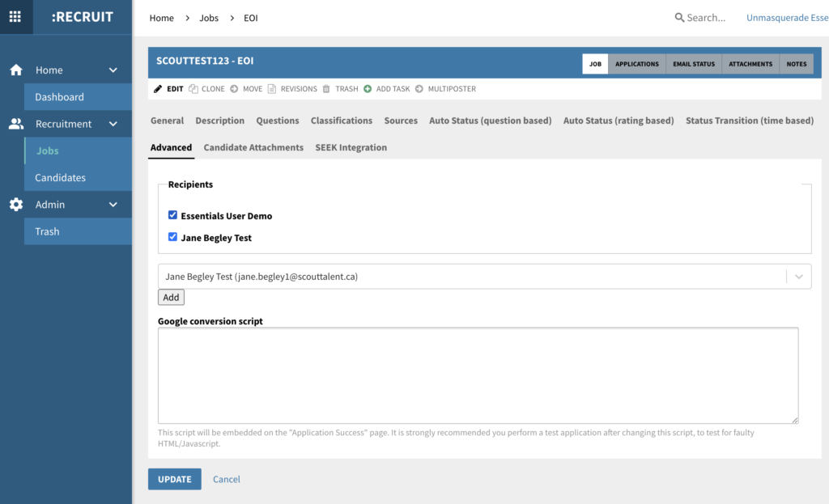Click the MOVE toolbar label

(253, 89)
